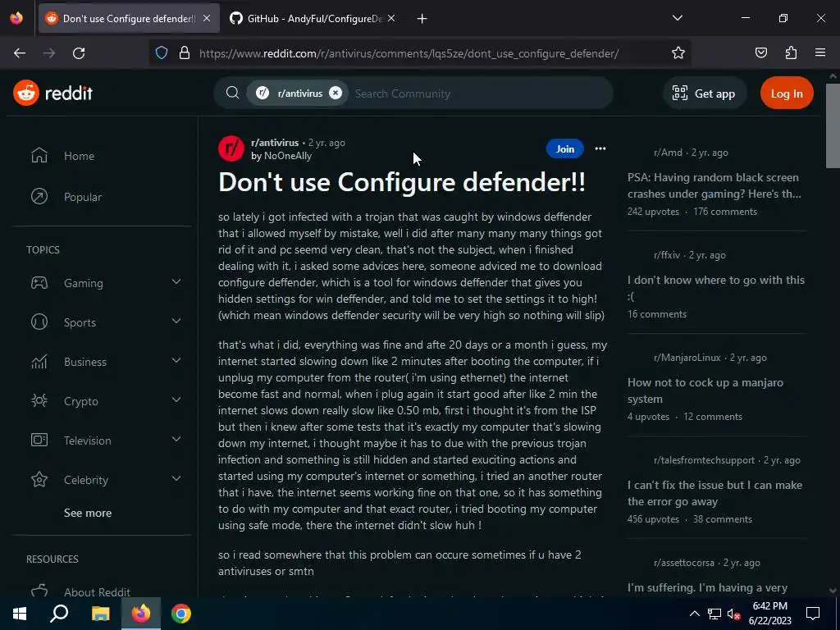
Task: Click the Sports ball icon
Action: coord(39,322)
